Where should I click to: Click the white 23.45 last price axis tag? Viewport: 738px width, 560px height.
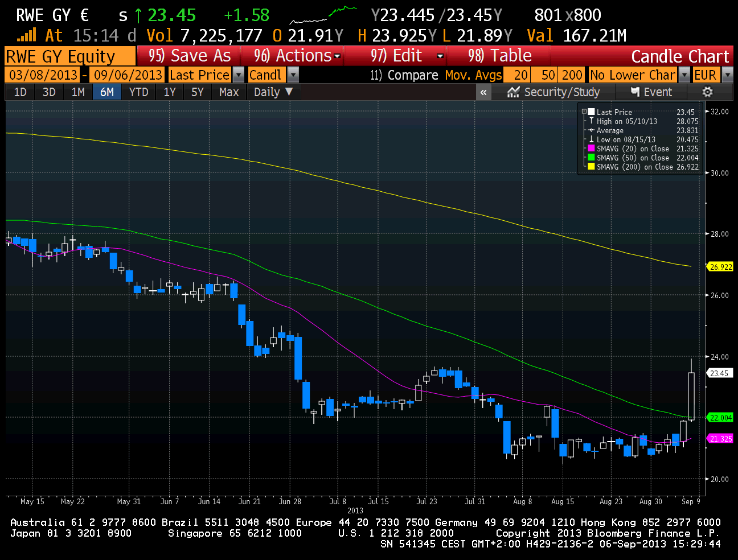point(719,373)
